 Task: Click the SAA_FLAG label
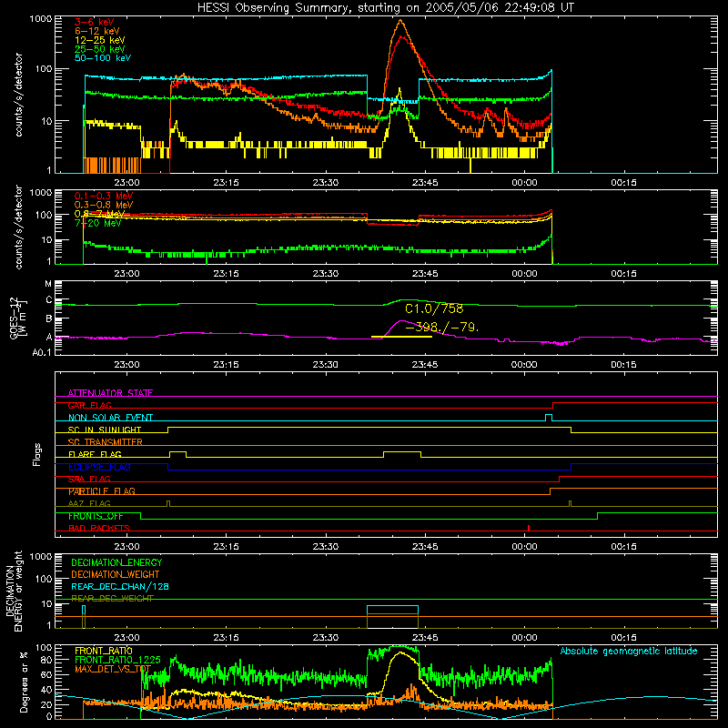[89, 479]
